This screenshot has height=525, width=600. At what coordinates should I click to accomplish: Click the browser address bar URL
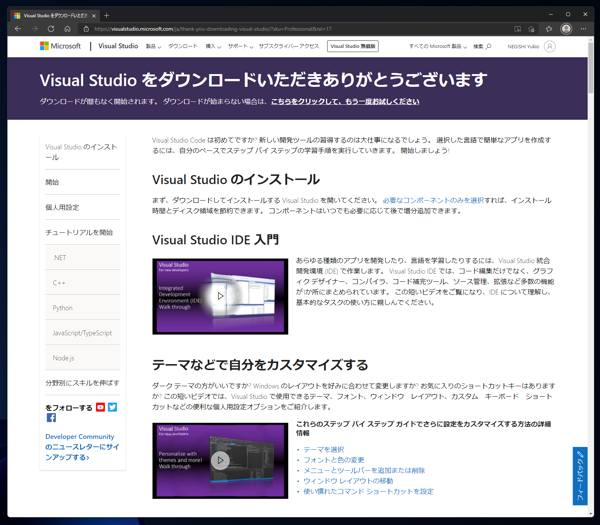coord(213,29)
